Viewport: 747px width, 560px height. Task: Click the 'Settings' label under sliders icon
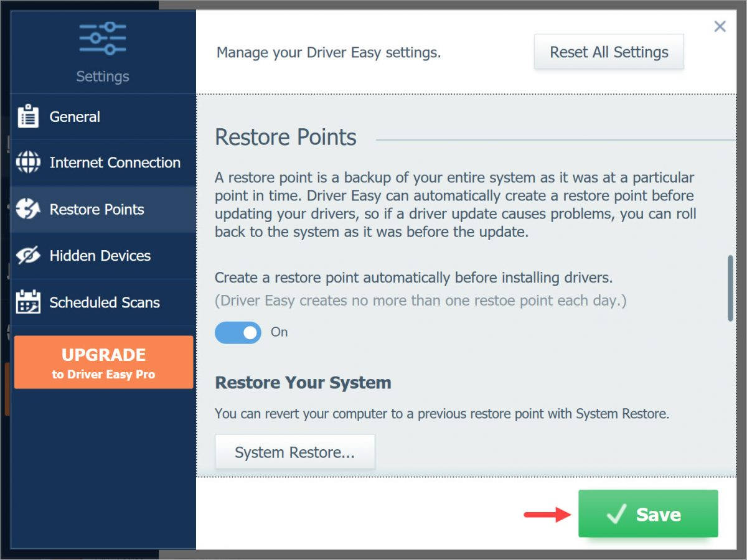tap(103, 77)
